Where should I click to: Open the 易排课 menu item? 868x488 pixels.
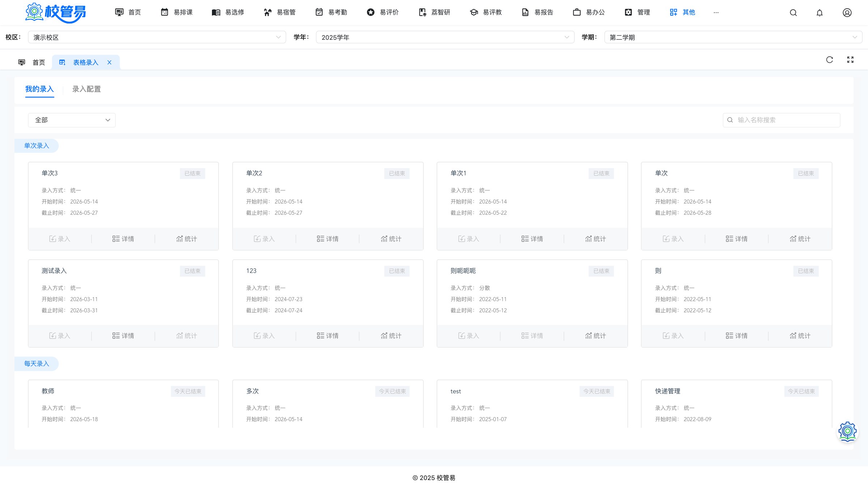176,12
